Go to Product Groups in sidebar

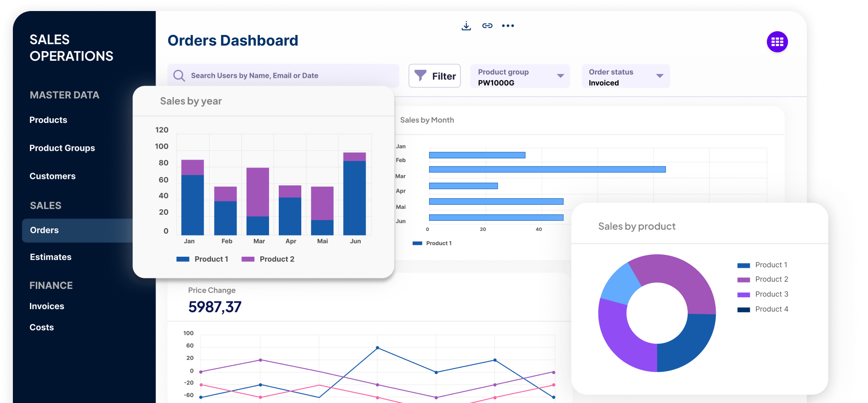[x=62, y=148]
